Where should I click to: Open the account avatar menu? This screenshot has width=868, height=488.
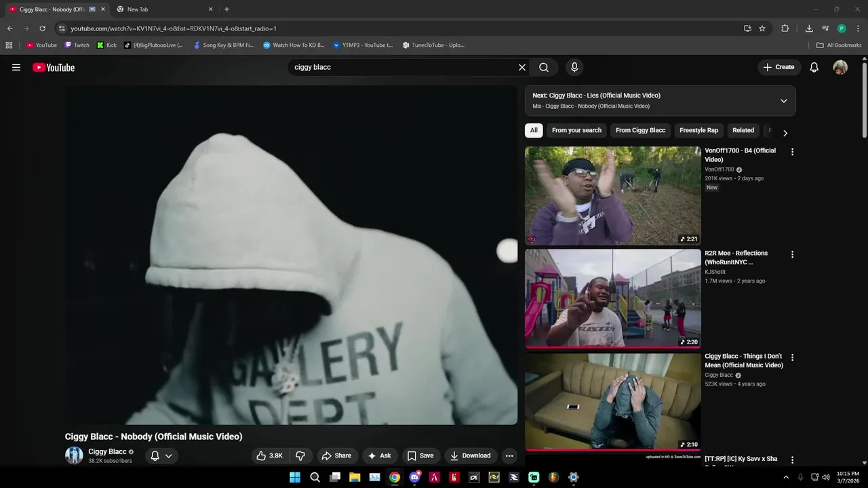point(840,67)
